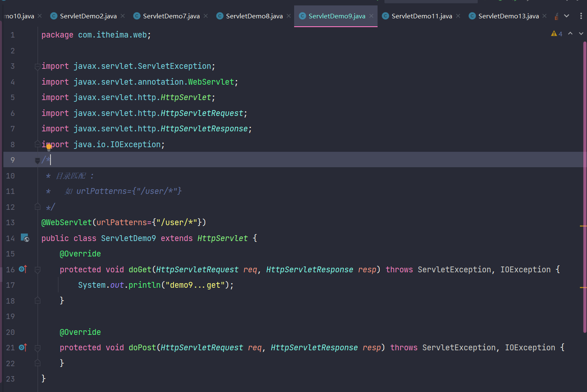Click 'HttpServletResponse' in the line 7 import

tap(204, 129)
